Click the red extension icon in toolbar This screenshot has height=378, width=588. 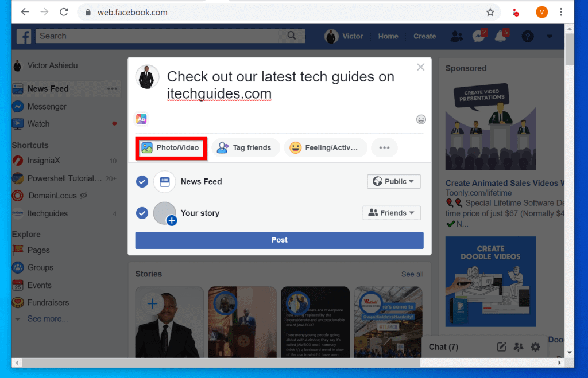coord(516,13)
